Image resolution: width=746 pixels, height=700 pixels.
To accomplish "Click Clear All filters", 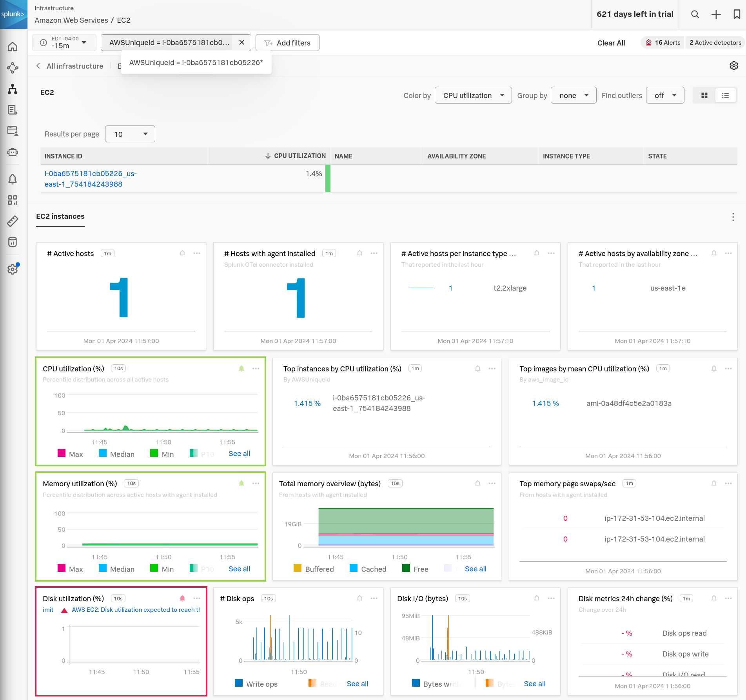I will tap(611, 43).
